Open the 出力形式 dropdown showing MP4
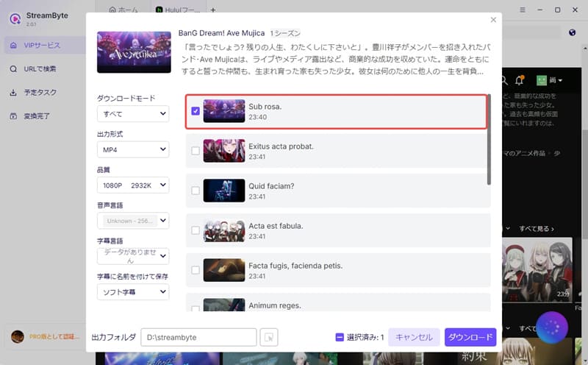The width and height of the screenshot is (588, 365). [x=133, y=149]
